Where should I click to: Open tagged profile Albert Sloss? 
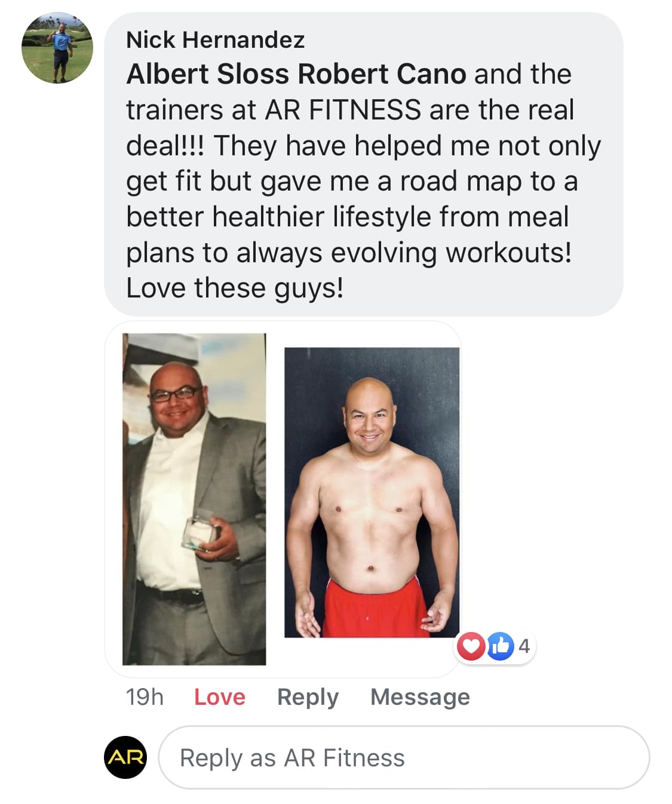click(x=208, y=74)
